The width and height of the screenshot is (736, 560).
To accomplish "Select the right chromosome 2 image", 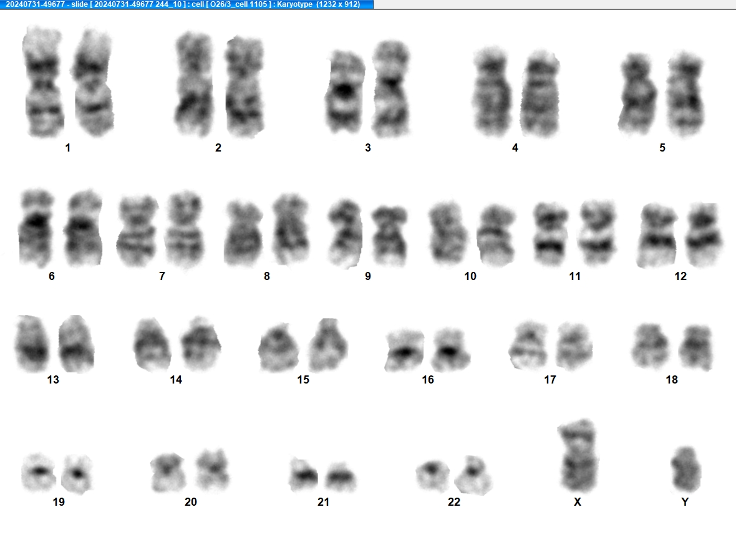I will tap(245, 87).
